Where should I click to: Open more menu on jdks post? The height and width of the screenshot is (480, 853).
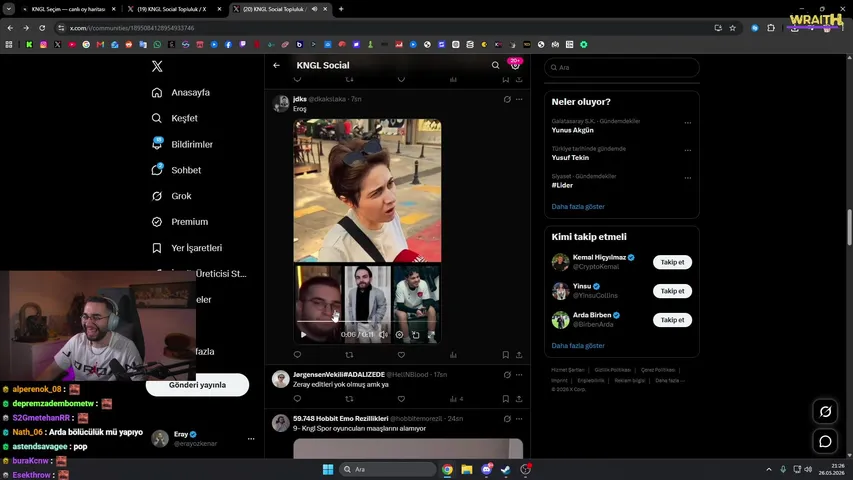pyautogui.click(x=519, y=99)
